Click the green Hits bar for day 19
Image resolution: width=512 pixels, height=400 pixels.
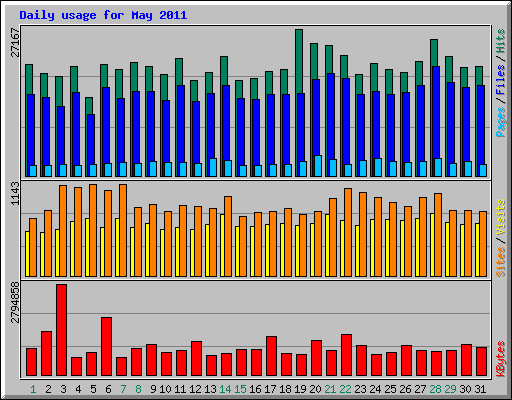299,61
